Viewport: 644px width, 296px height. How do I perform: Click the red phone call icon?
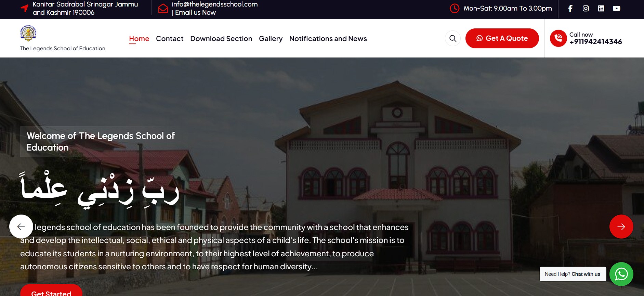[558, 38]
